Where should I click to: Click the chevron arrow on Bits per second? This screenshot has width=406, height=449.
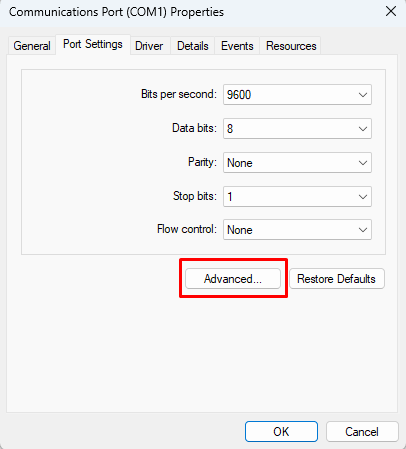click(363, 95)
